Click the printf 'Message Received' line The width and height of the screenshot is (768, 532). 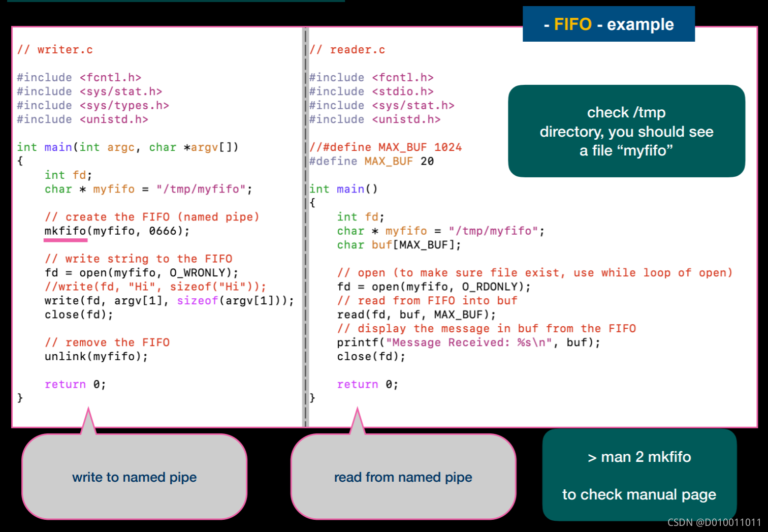pos(469,342)
